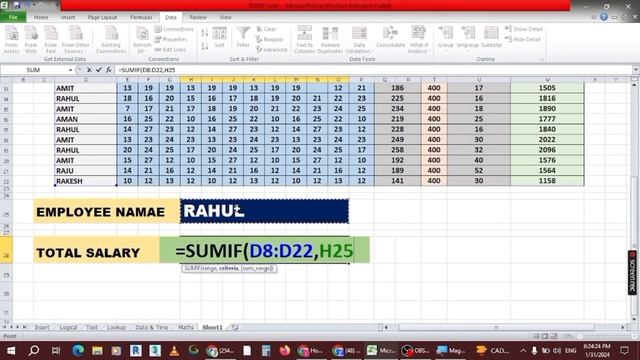This screenshot has width=640, height=360.
Task: Open the Maths worksheet tab
Action: 186,327
